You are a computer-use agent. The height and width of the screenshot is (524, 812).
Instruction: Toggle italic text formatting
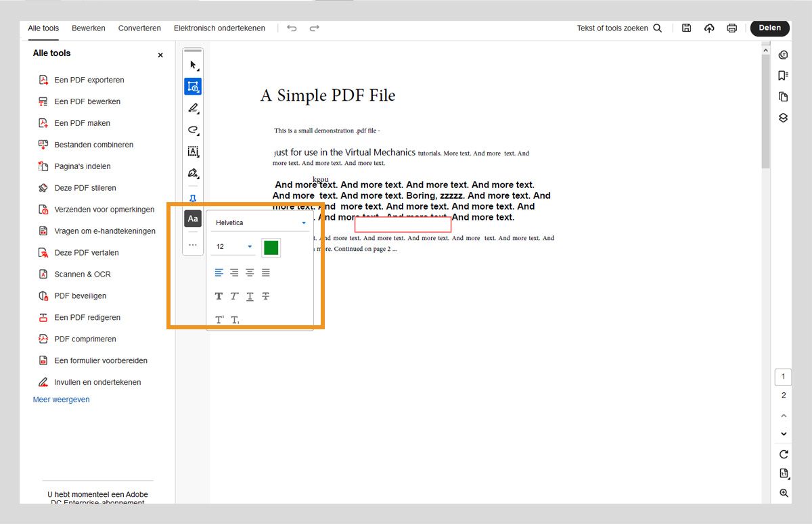[x=234, y=296]
